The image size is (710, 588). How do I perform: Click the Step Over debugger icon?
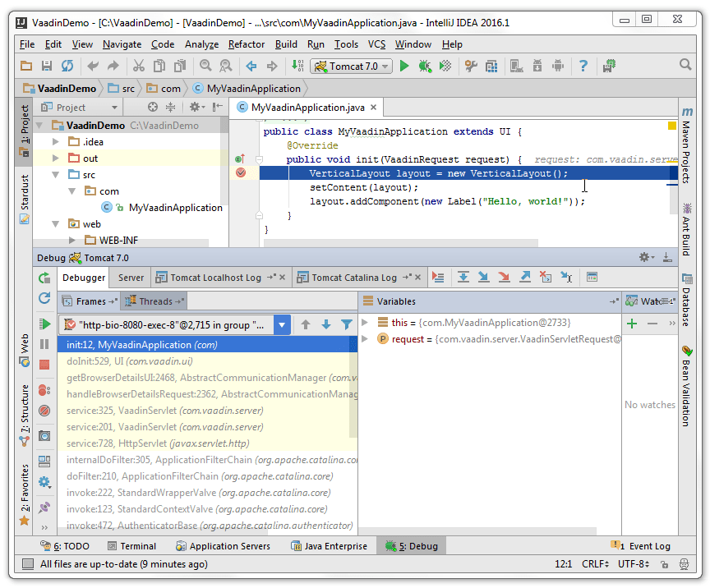click(x=463, y=277)
